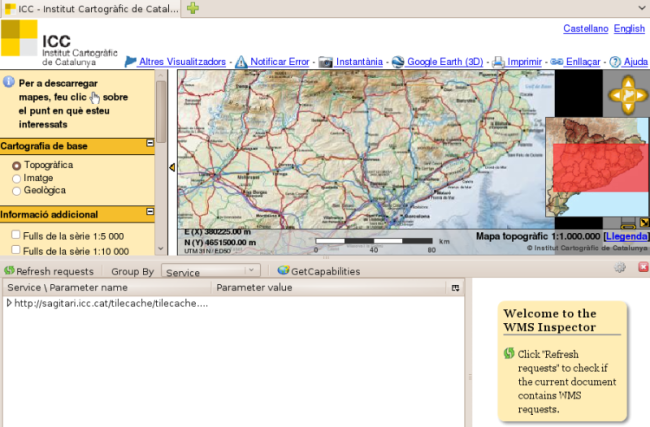Enable Fulls de la sèrie 1:5 000
The width and height of the screenshot is (650, 427).
click(x=17, y=236)
